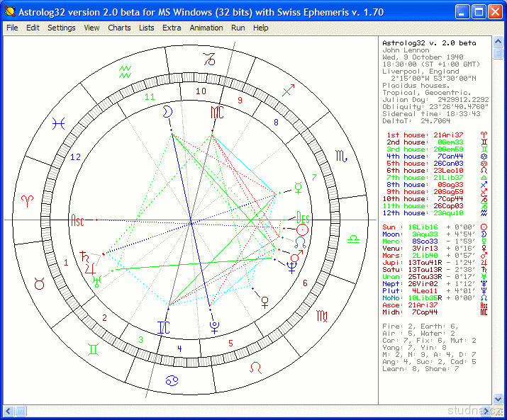Click the Virgo sign glyph on wheel

pyautogui.click(x=322, y=316)
